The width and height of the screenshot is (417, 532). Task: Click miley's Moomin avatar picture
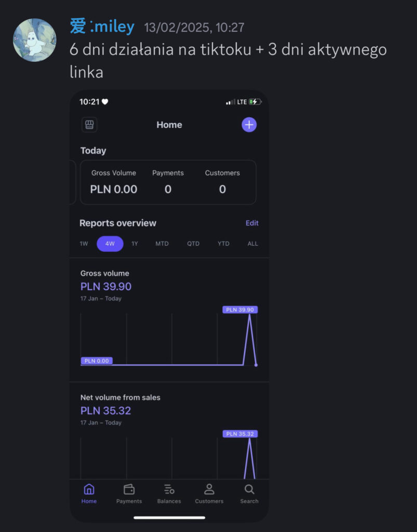pyautogui.click(x=35, y=40)
